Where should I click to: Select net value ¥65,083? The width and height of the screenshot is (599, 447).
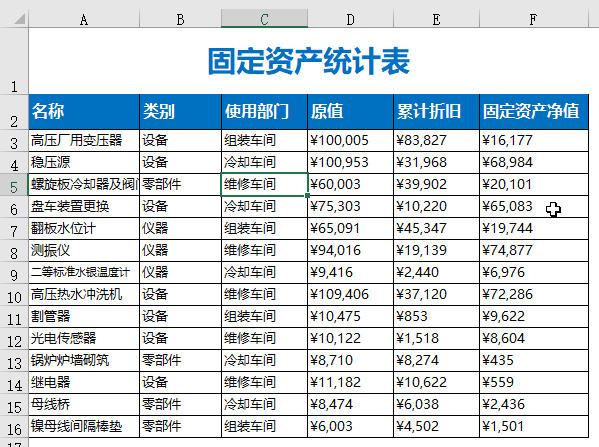point(534,207)
